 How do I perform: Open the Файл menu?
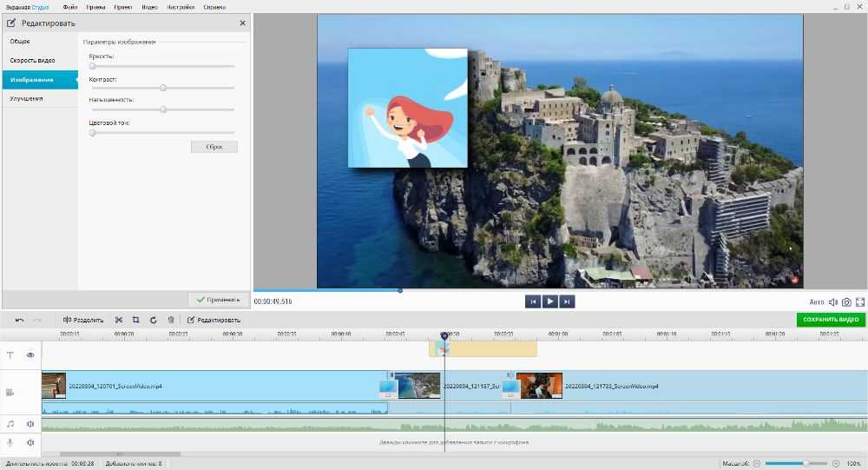tap(70, 7)
